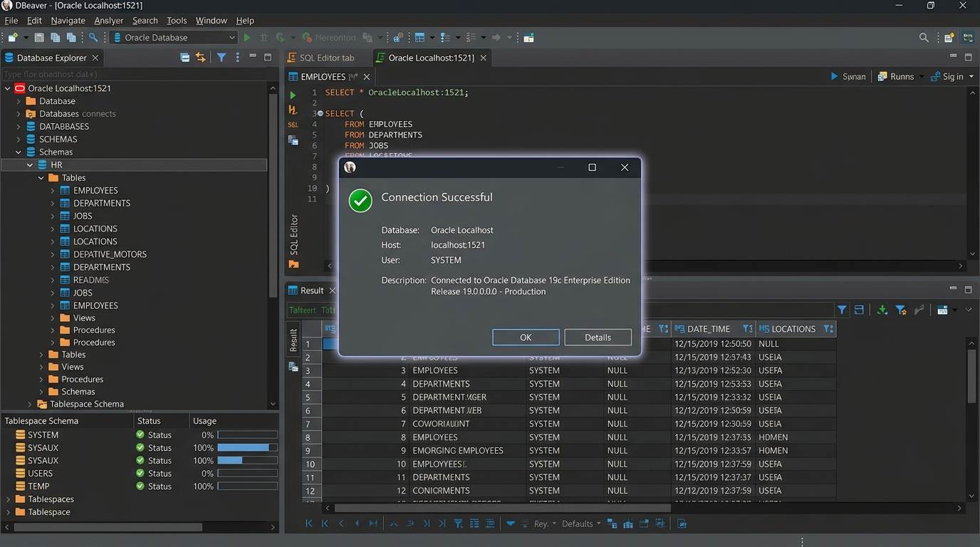
Task: Click the SYSTEM tablespace usage bar
Action: pyautogui.click(x=247, y=435)
